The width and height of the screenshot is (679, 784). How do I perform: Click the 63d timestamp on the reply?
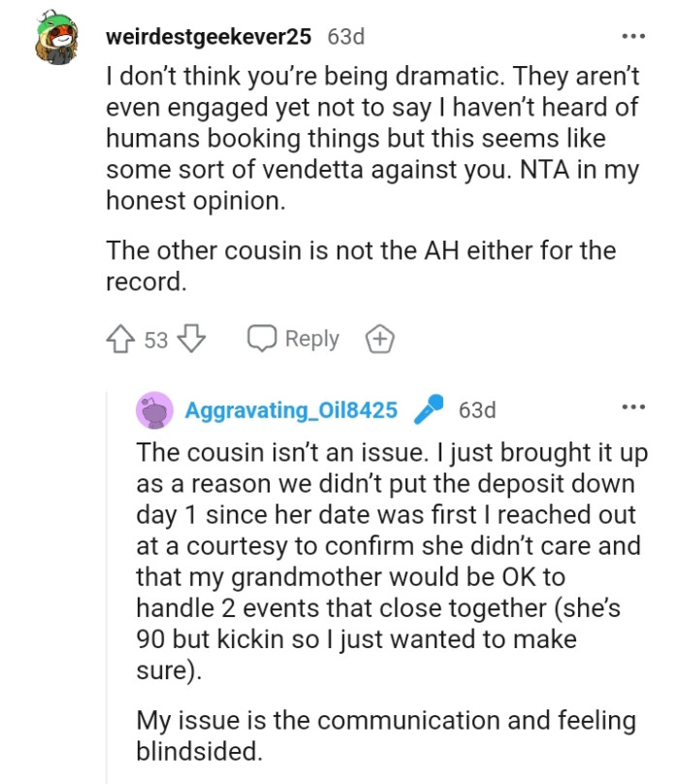click(x=476, y=409)
